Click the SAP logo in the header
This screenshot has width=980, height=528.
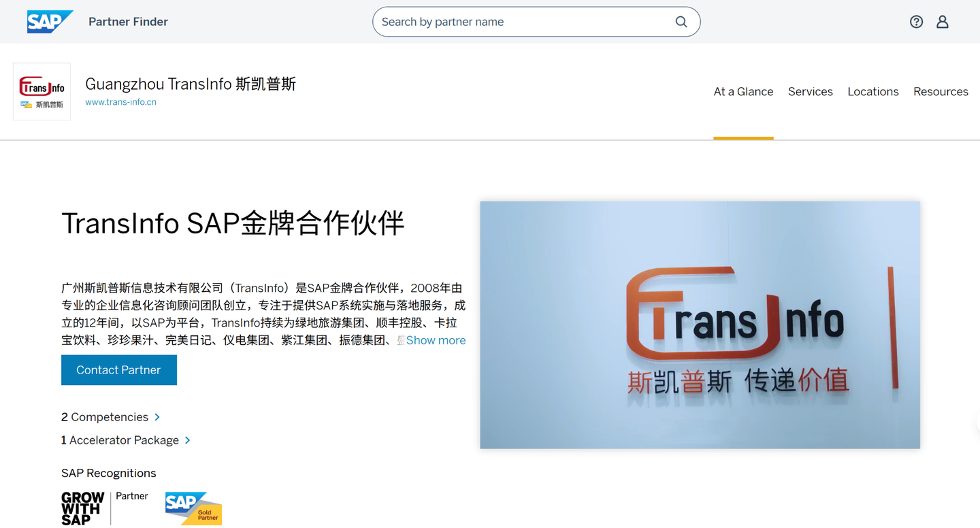pyautogui.click(x=49, y=21)
